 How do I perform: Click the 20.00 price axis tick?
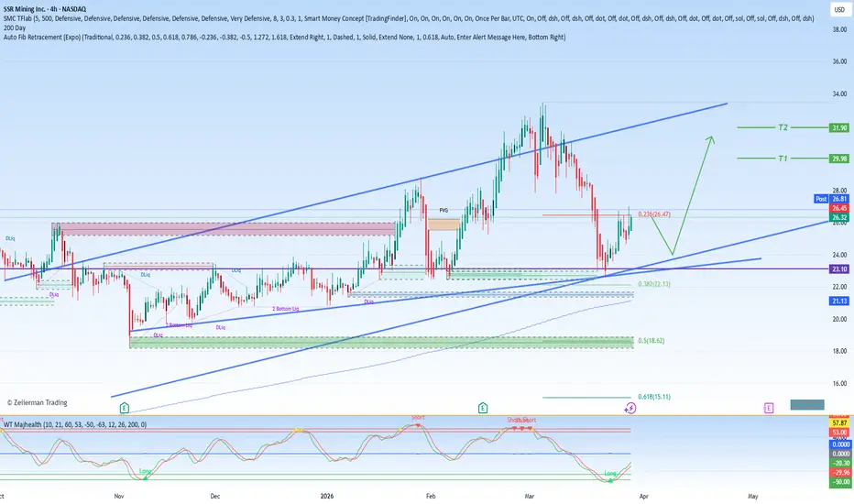point(839,319)
